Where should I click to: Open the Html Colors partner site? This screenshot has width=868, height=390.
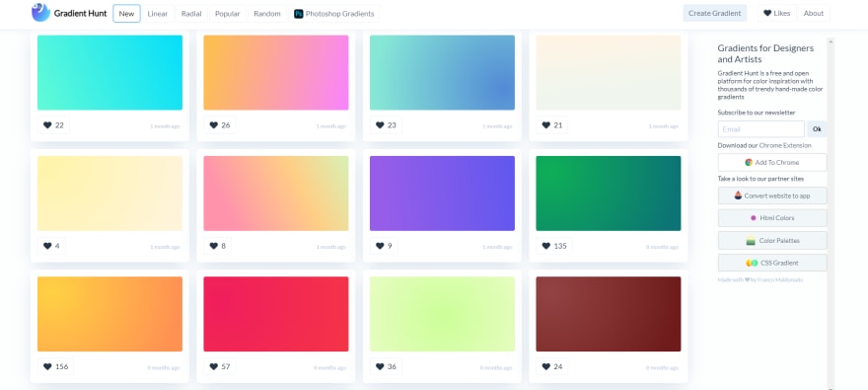point(772,218)
